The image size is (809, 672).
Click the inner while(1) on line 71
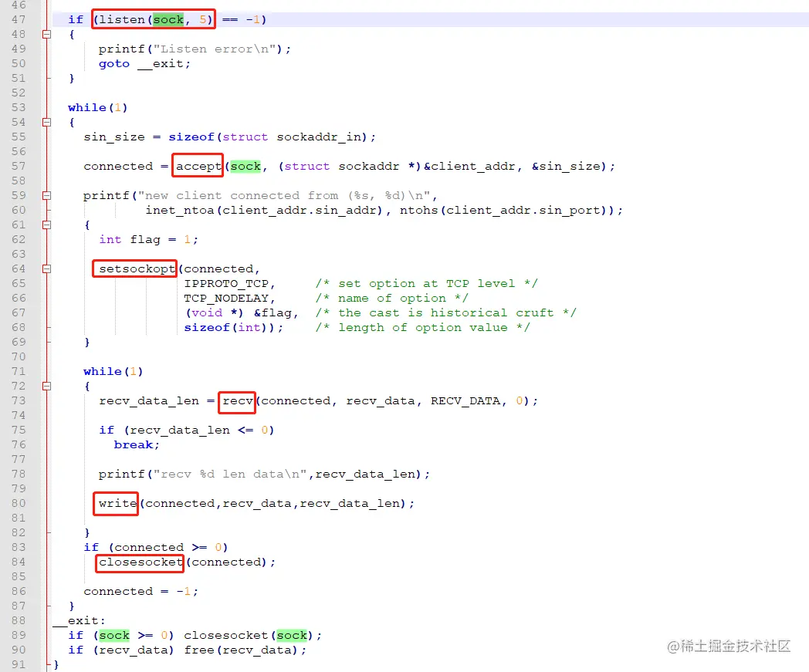113,371
